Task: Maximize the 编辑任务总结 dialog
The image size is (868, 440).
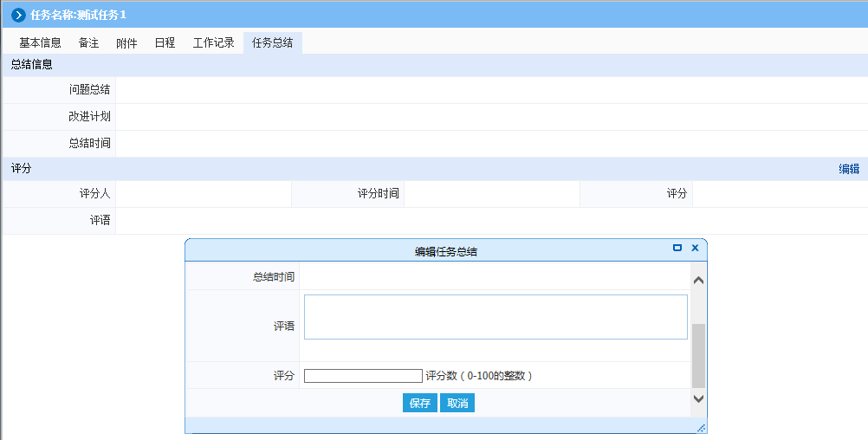Action: point(677,248)
